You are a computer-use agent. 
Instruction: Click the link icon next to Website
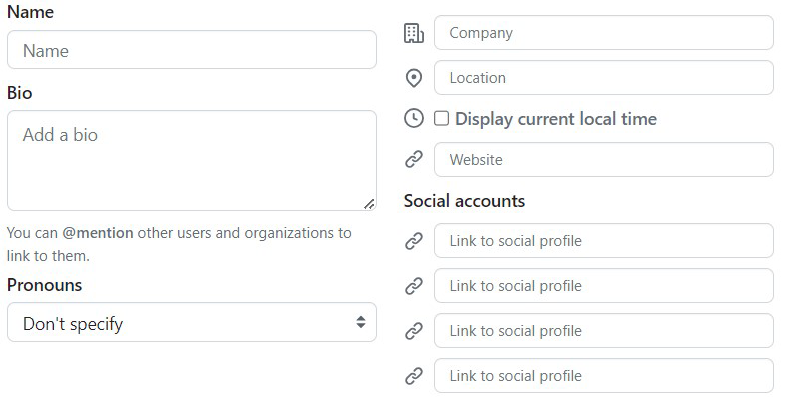413,160
